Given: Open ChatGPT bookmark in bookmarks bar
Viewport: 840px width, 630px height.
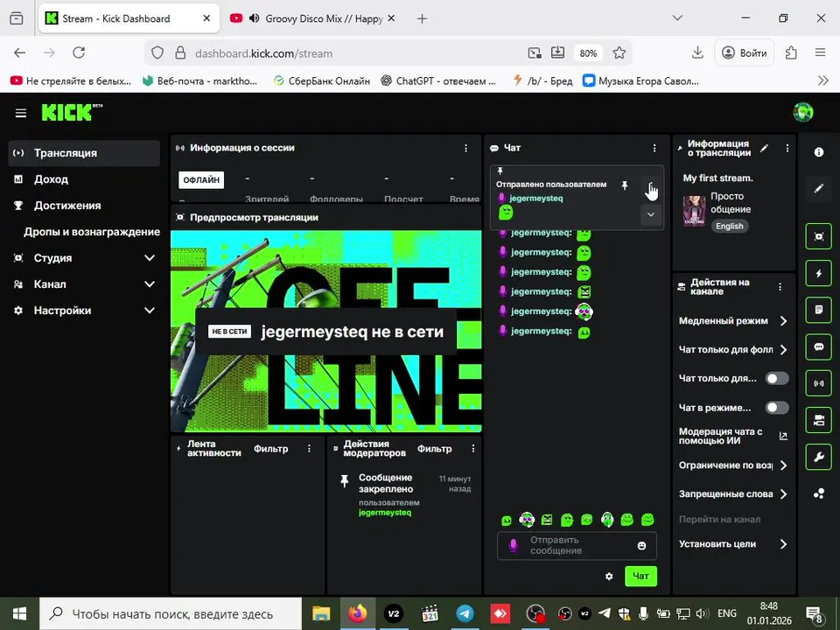Looking at the screenshot, I should point(438,80).
